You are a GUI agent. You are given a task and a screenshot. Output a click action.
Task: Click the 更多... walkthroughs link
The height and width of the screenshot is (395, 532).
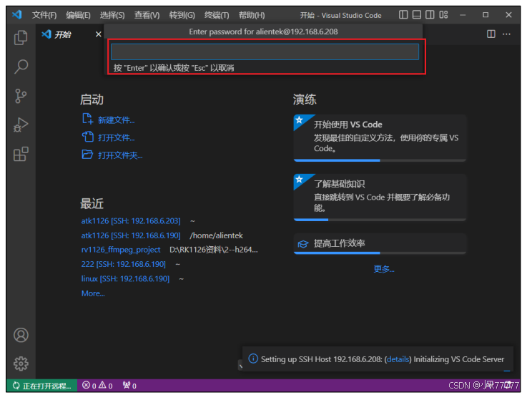[384, 269]
